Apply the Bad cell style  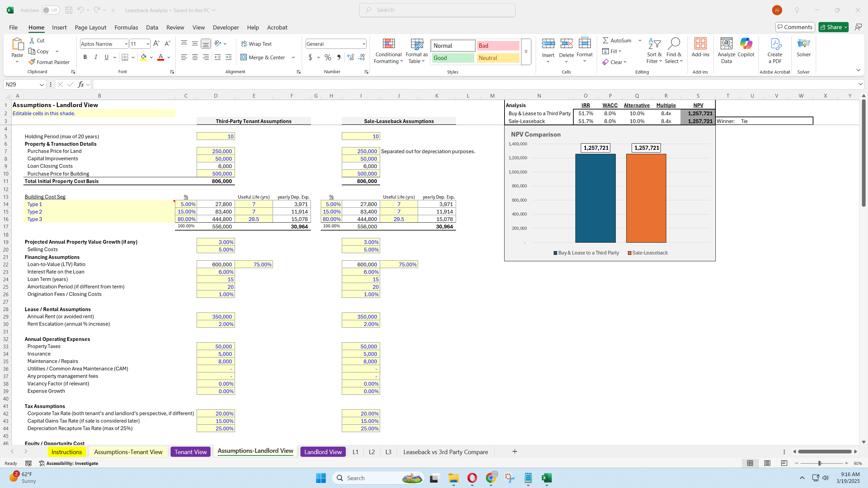tap(498, 46)
